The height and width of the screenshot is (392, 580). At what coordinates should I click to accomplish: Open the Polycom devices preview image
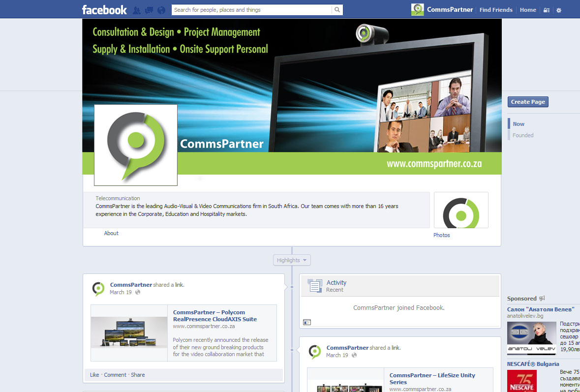click(129, 333)
